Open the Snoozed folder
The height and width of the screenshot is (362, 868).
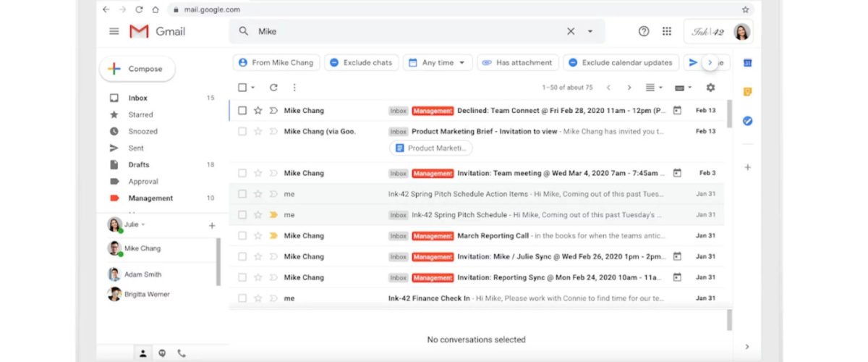coord(142,131)
